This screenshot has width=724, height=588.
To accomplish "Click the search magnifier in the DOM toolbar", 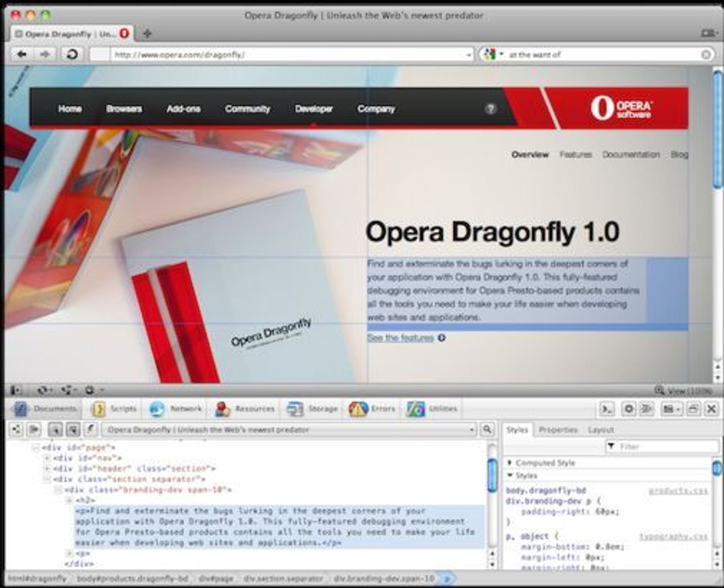I will [x=488, y=430].
